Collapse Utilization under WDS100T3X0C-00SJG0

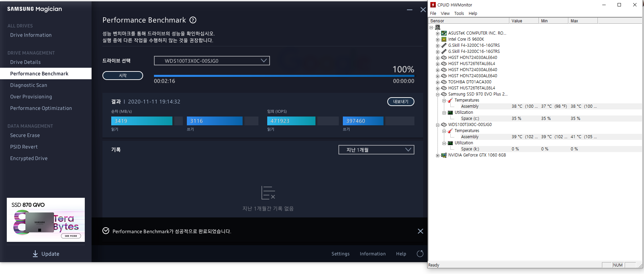click(x=444, y=143)
